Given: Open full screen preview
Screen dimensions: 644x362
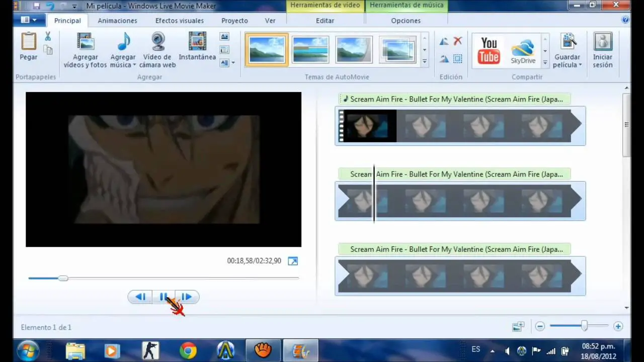Looking at the screenshot, I should (x=293, y=261).
